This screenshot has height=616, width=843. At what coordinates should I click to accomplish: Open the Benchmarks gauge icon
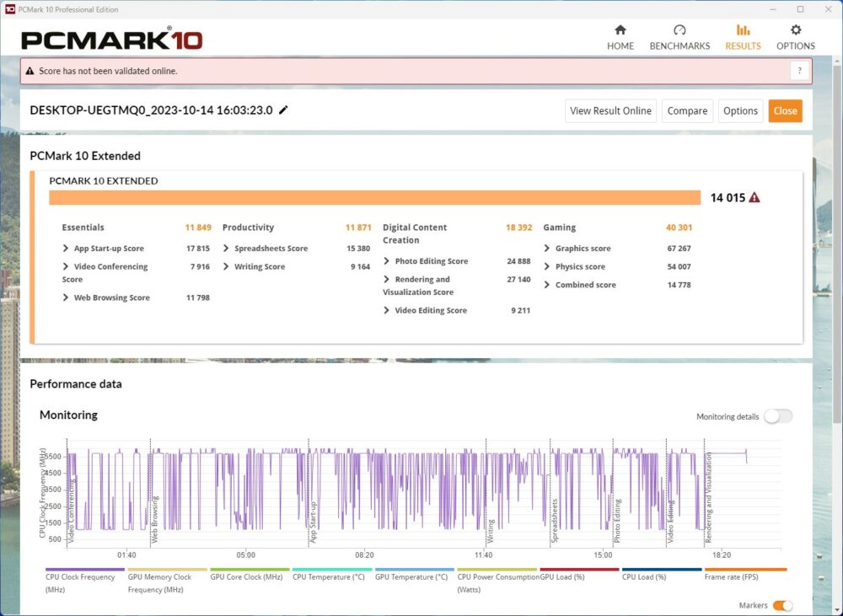tap(679, 30)
